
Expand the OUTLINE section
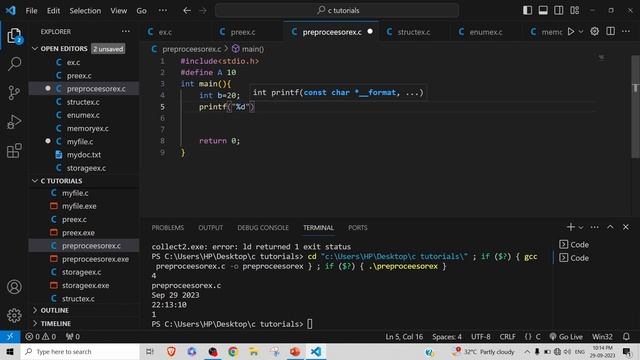35,310
